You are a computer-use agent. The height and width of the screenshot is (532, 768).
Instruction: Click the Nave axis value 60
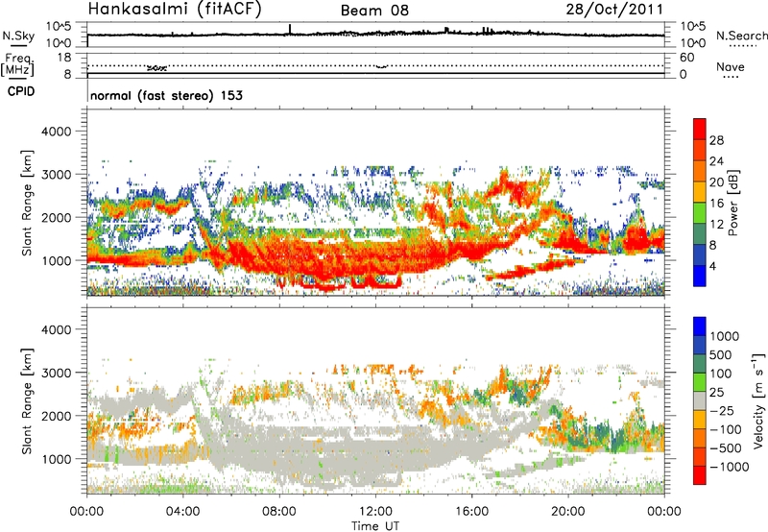[686, 58]
